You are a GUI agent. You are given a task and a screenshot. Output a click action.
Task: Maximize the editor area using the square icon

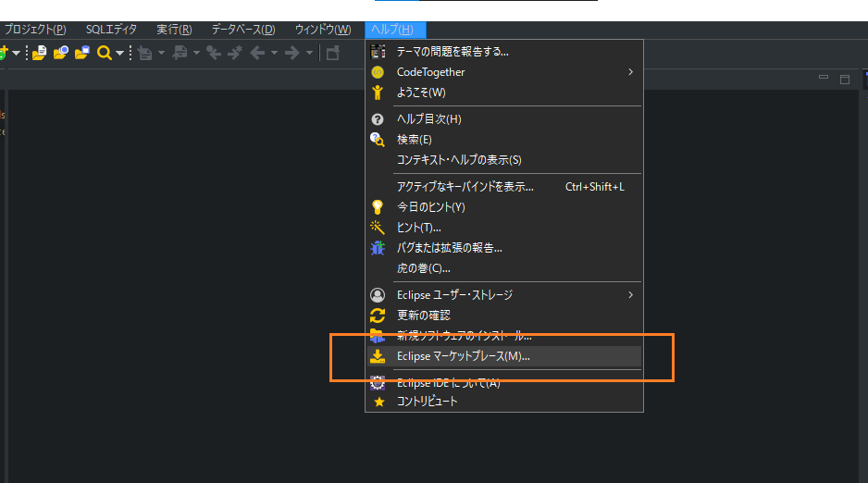(845, 80)
